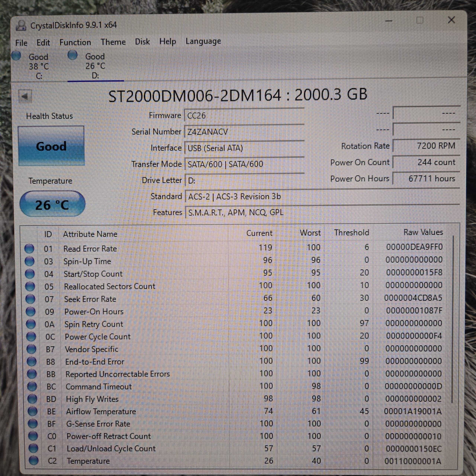Click the ID column header
Image resolution: width=476 pixels, height=476 pixels.
[x=48, y=234]
